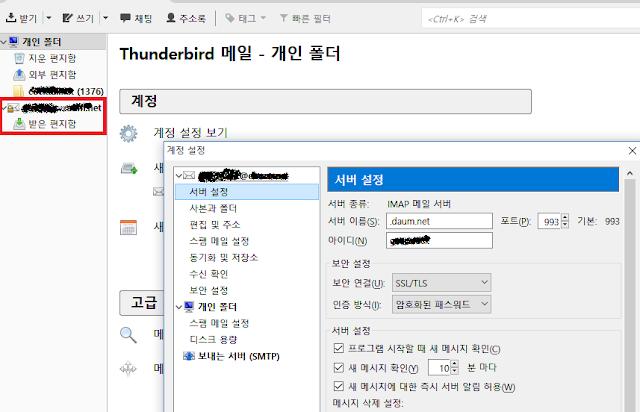Click the new account printer-like icon in main pane
Image resolution: width=640 pixels, height=412 pixels.
tap(129, 168)
